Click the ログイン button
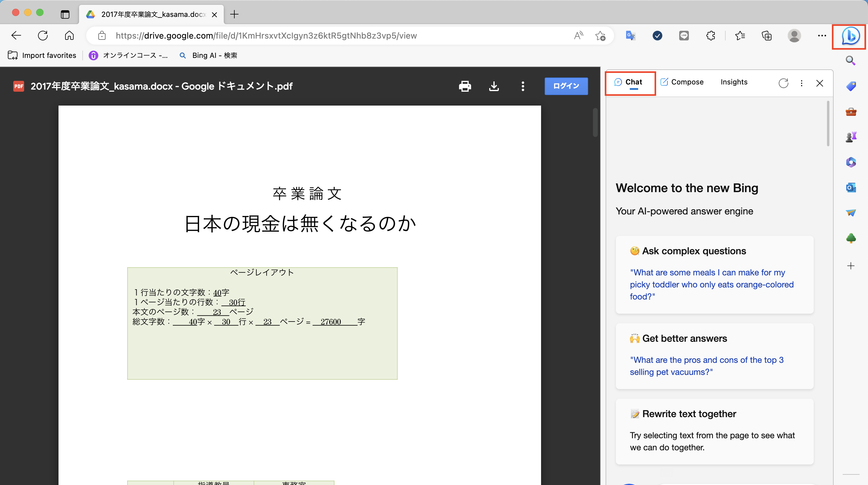Viewport: 868px width, 485px height. click(566, 86)
